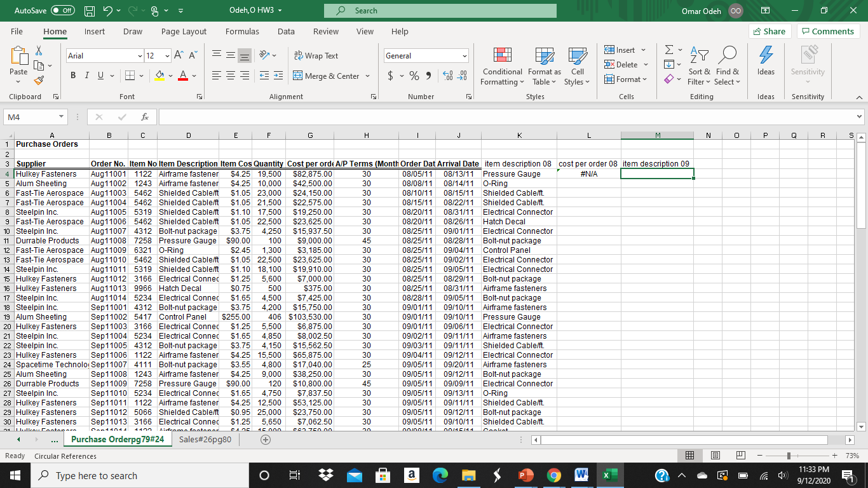Click the Percent Style icon
The image size is (868, 488).
tap(414, 76)
